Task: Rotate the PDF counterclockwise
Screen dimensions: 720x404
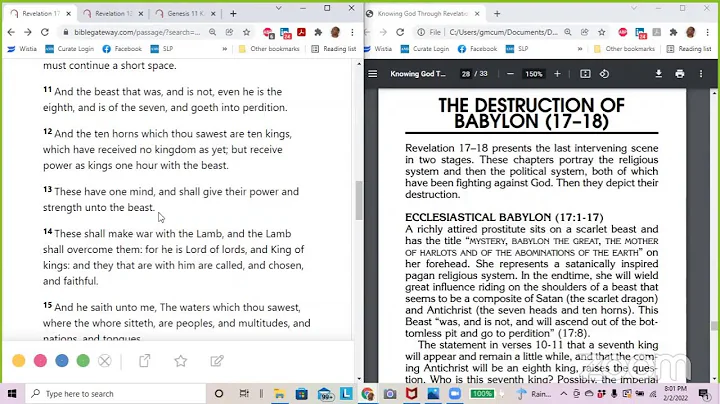Action: tap(604, 74)
